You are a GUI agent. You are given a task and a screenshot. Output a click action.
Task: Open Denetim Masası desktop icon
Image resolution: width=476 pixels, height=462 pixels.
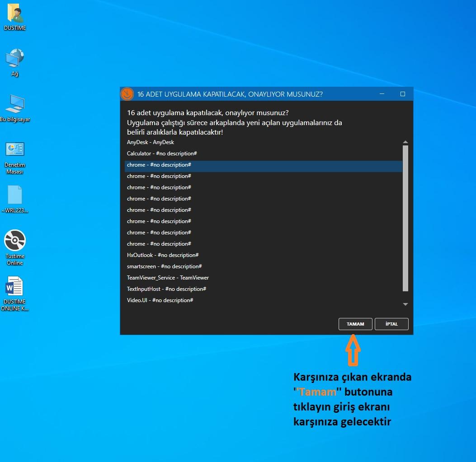(x=14, y=158)
